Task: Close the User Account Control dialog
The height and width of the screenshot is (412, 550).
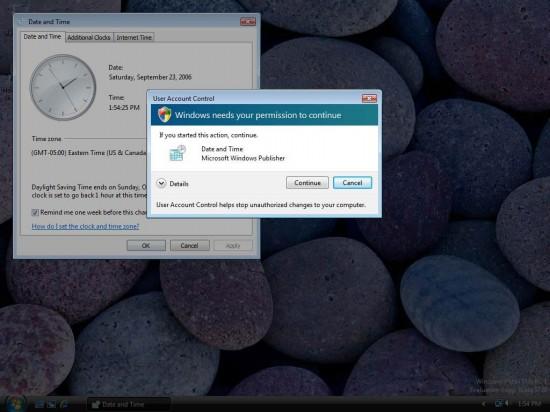Action: 369,99
